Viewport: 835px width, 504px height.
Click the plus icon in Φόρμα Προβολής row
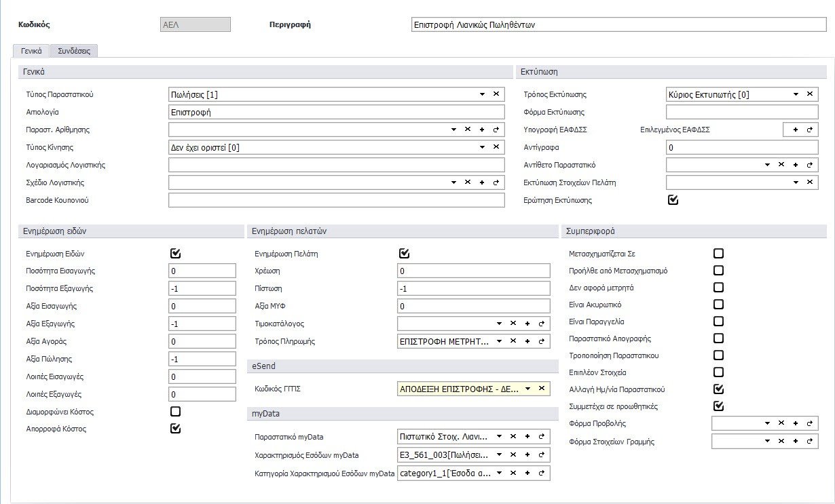[x=796, y=423]
